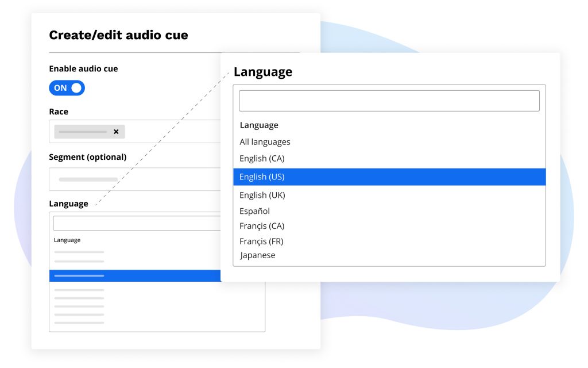Select the blue highlighted row in the small Language list
Viewport: 588px width, 368px height.
tap(134, 276)
